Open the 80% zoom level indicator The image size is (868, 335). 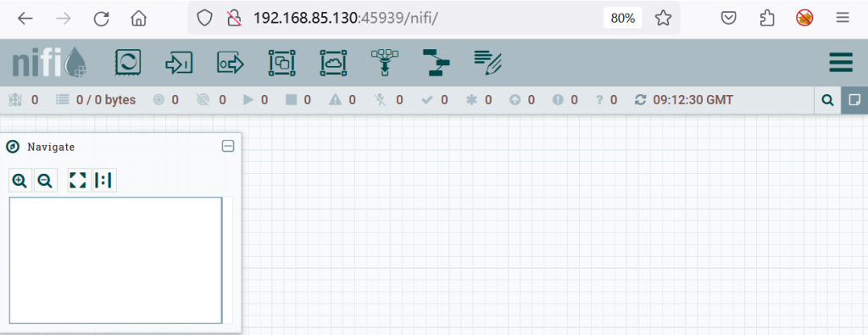(x=623, y=19)
